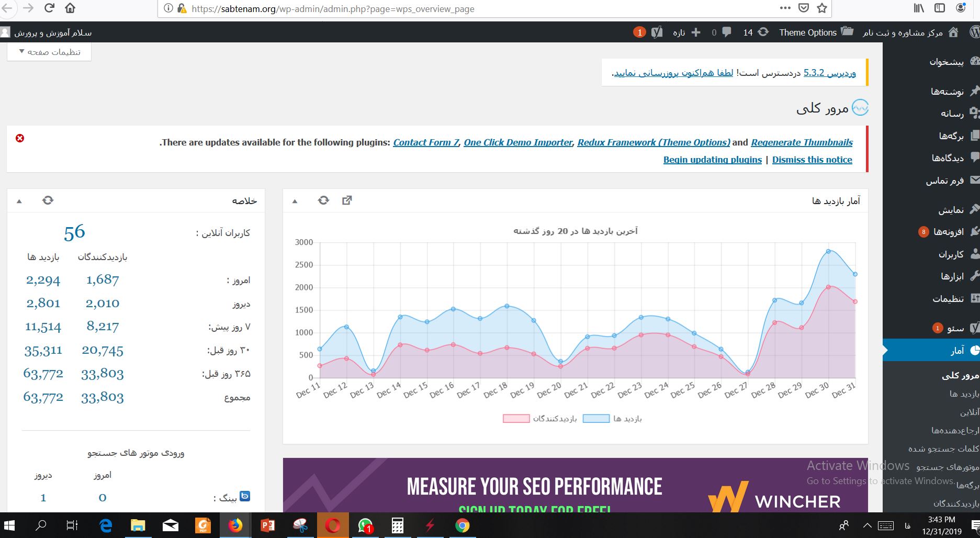The width and height of the screenshot is (980, 538).
Task: Open the Yoast SEO admin bar icon
Action: pyautogui.click(x=657, y=32)
